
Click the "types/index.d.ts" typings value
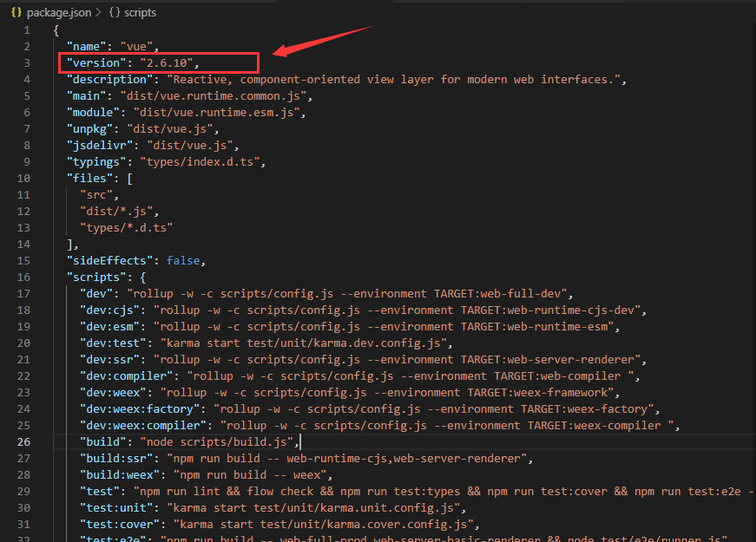(201, 162)
